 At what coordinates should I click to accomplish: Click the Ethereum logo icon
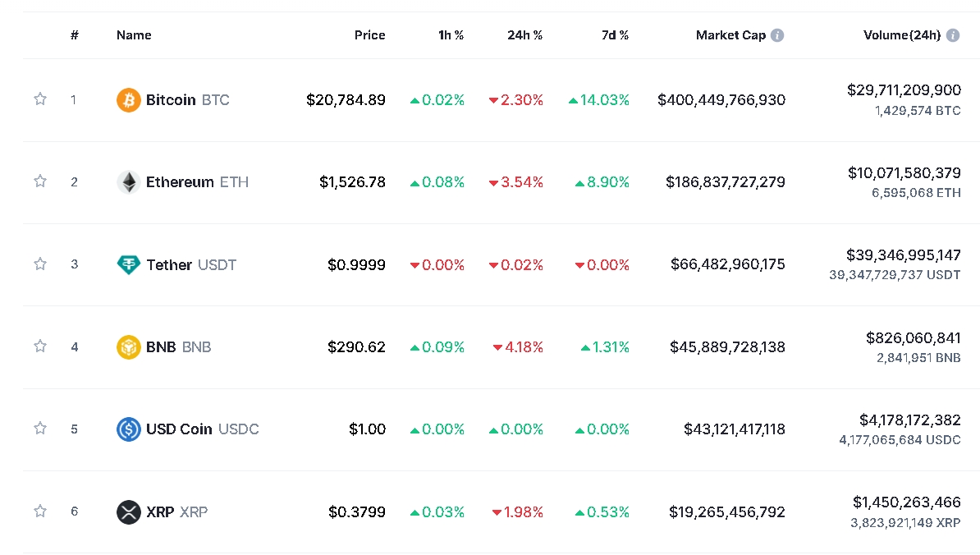tap(129, 182)
